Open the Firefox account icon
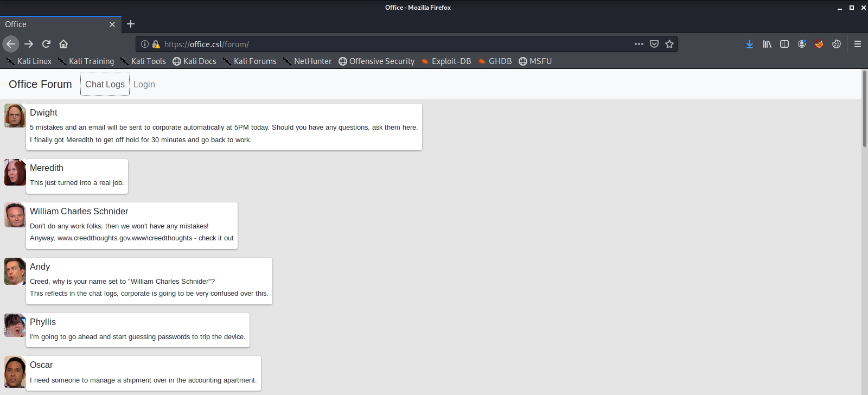The width and height of the screenshot is (868, 395). (802, 44)
